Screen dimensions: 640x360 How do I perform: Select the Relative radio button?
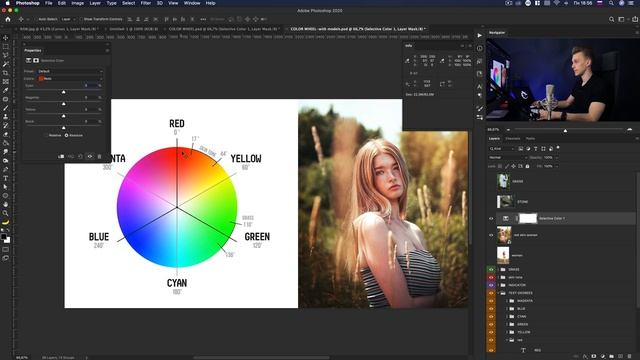click(46, 135)
